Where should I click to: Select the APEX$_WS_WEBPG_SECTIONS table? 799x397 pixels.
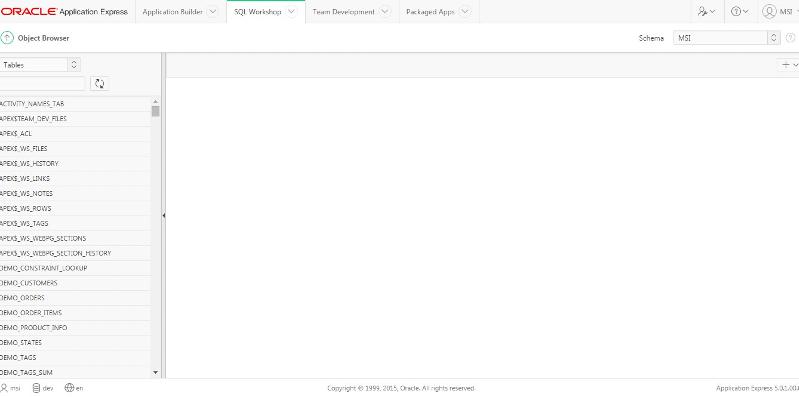[x=75, y=238]
